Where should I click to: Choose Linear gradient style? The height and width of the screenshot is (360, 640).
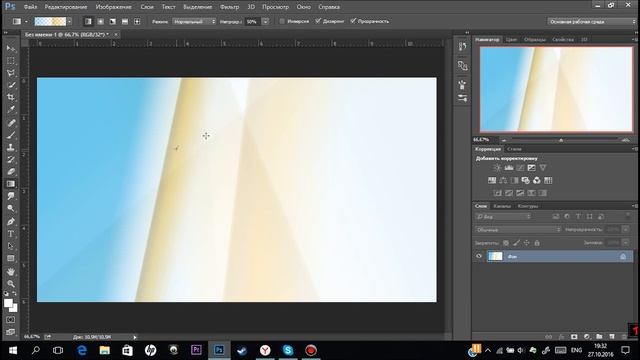[88, 21]
